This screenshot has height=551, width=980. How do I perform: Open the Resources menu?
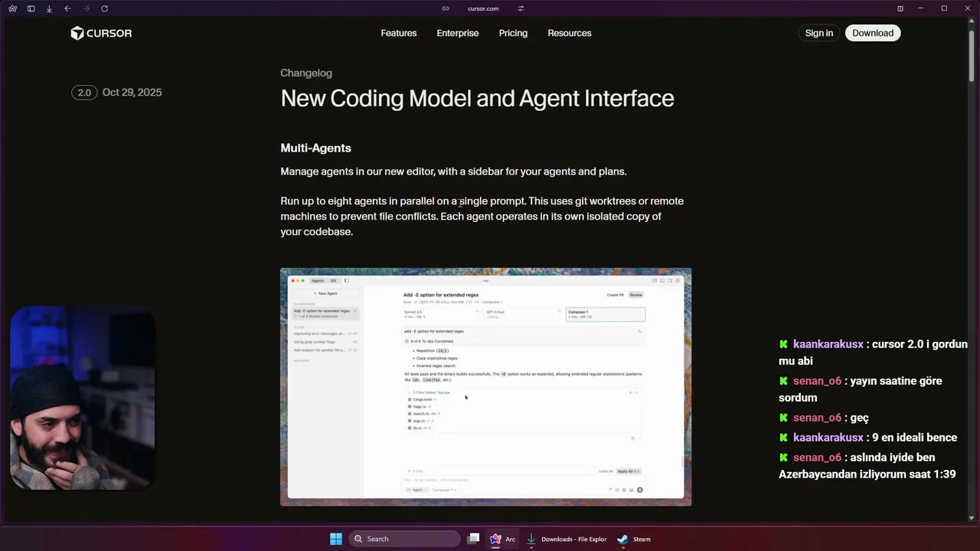coord(570,33)
